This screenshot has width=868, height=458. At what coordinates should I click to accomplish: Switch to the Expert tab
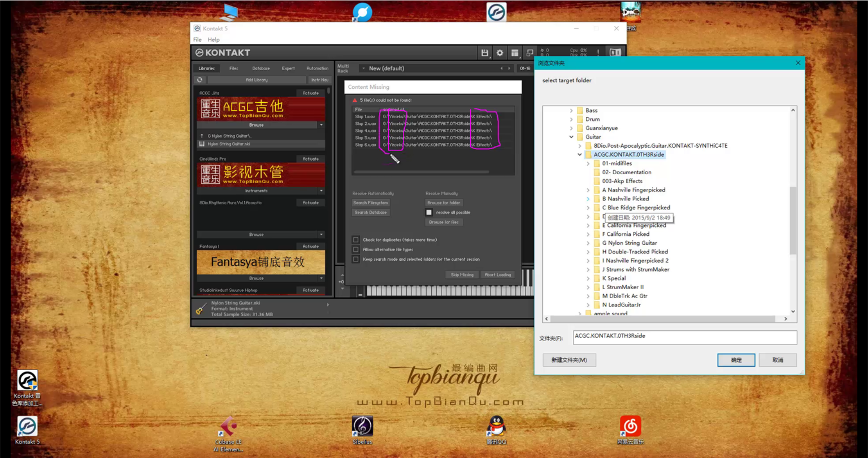[x=288, y=68]
